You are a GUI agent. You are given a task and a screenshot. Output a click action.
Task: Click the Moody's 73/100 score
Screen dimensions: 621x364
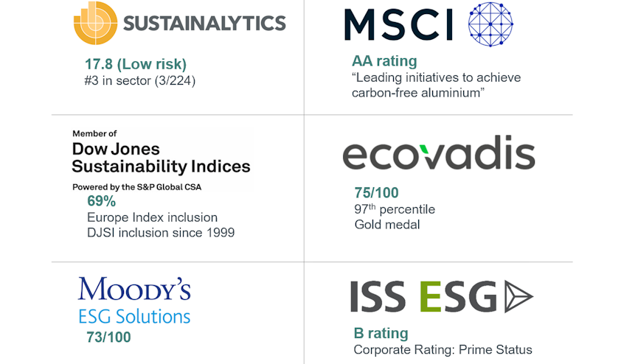pyautogui.click(x=108, y=337)
